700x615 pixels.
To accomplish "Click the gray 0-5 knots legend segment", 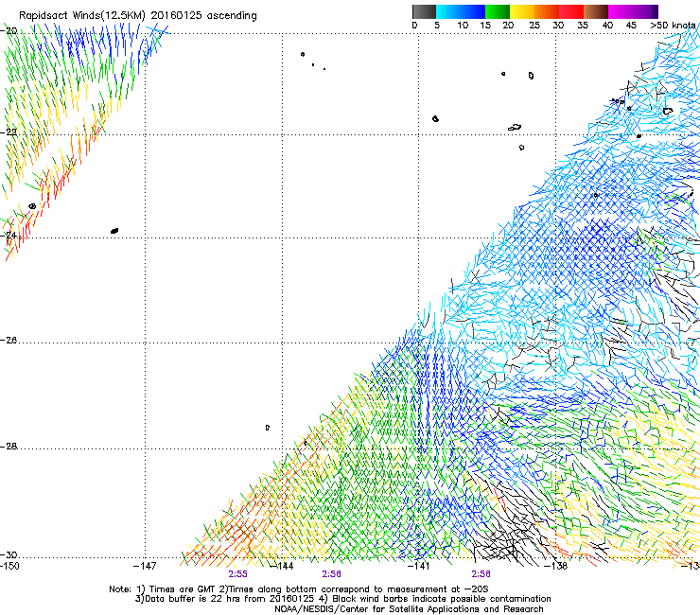I will tap(424, 11).
